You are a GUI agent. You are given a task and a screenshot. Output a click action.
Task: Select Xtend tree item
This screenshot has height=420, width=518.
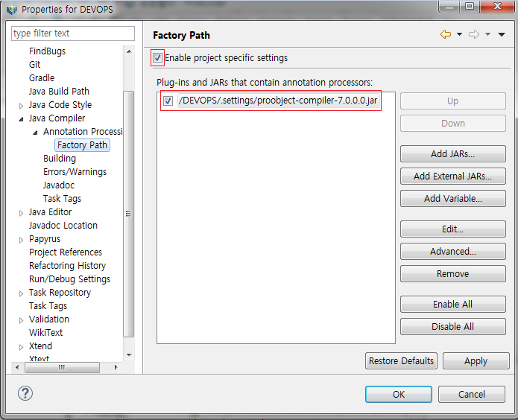point(40,346)
